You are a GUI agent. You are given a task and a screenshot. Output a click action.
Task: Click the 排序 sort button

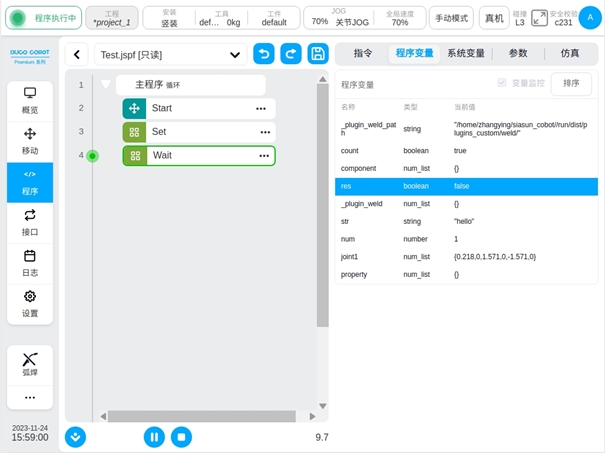click(x=571, y=84)
